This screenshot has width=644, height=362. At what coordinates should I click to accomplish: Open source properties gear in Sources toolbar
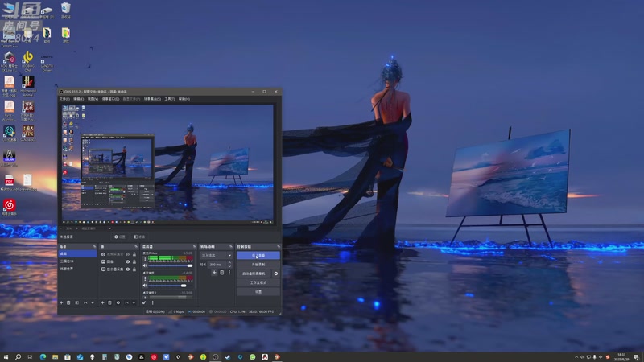(x=118, y=303)
